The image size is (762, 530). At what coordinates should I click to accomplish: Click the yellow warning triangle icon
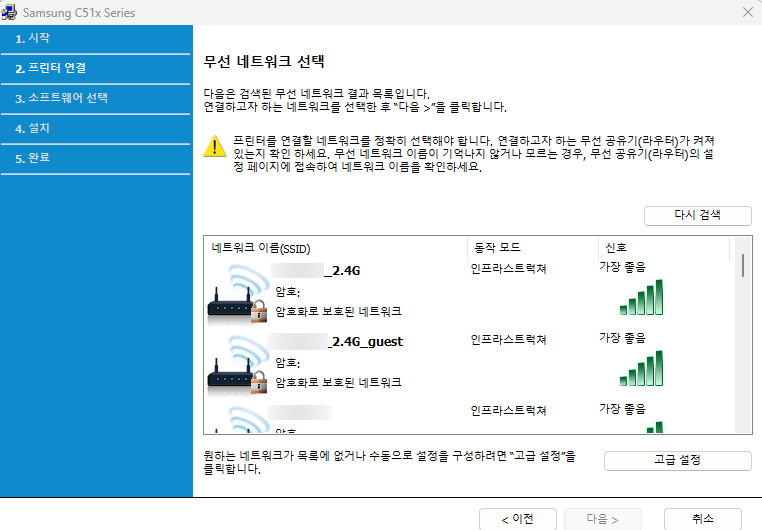[214, 146]
